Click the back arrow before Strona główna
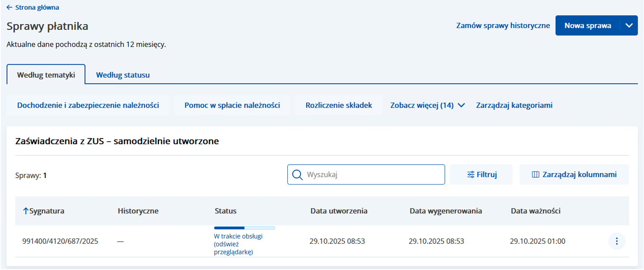Screen dimensions: 644x270 9,7
